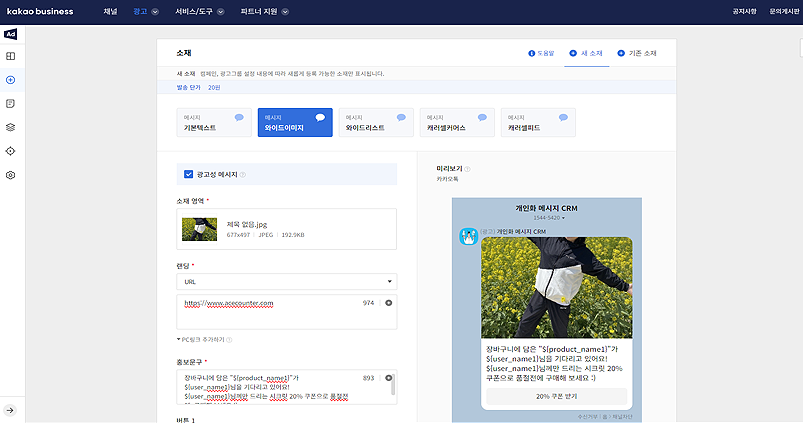The image size is (803, 423).
Task: Select the 기본텍스트 message type
Action: coord(210,123)
